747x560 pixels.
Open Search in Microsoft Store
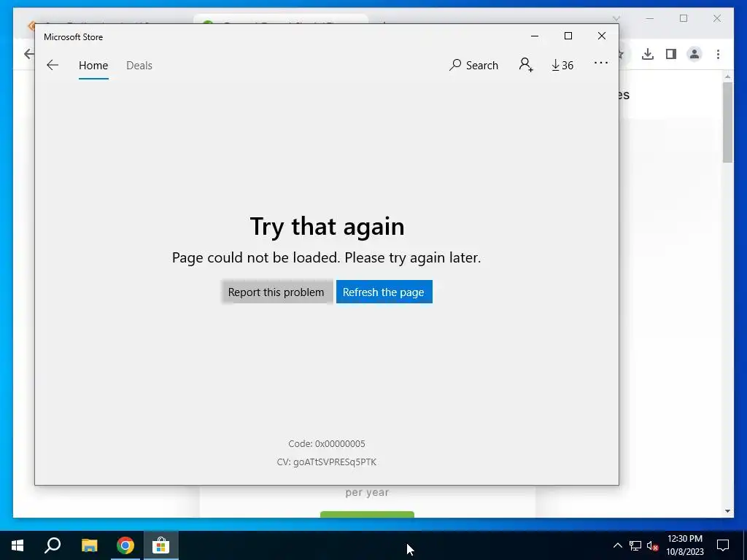(473, 65)
